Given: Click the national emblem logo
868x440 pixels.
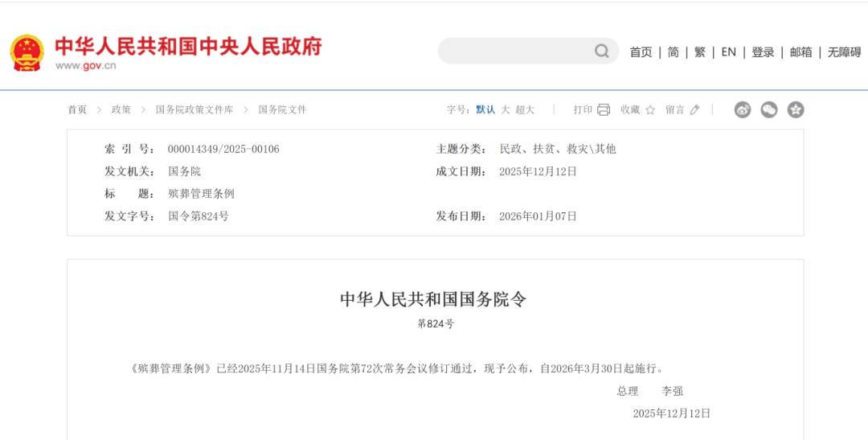Looking at the screenshot, I should [27, 52].
